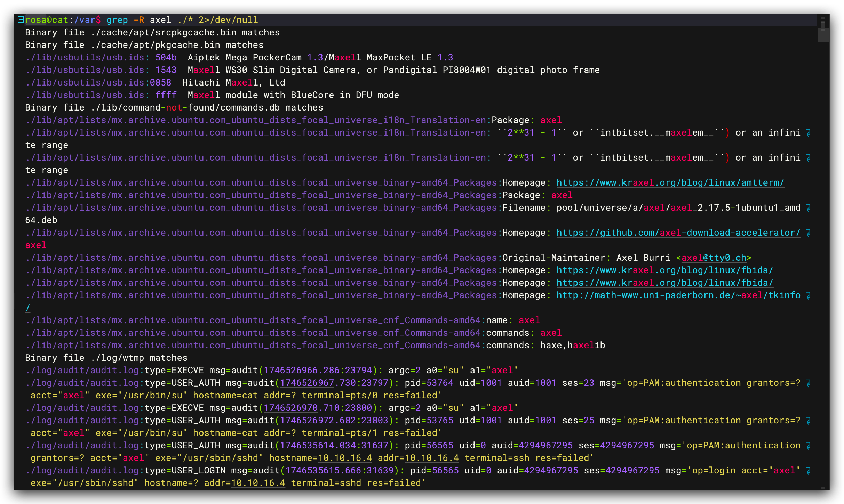Open the kraxel.org amtterm homepage link
Image resolution: width=844 pixels, height=504 pixels.
[x=670, y=183]
